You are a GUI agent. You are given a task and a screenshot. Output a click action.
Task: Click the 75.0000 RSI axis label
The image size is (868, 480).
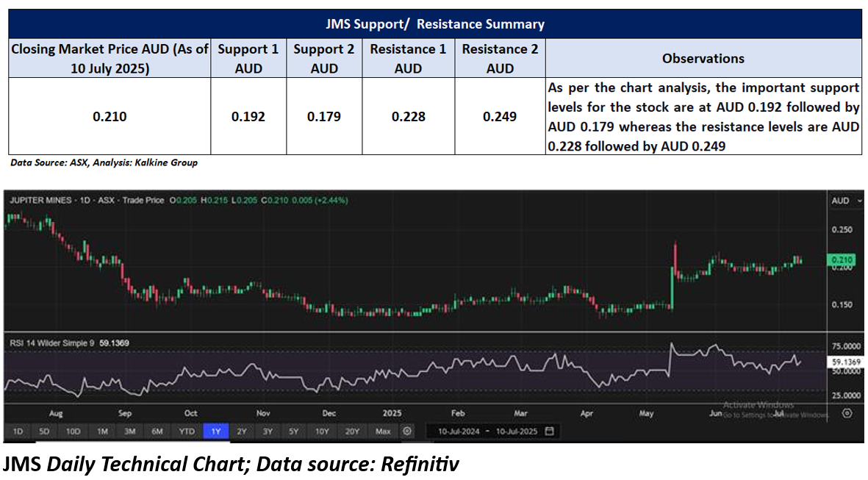[x=847, y=346]
